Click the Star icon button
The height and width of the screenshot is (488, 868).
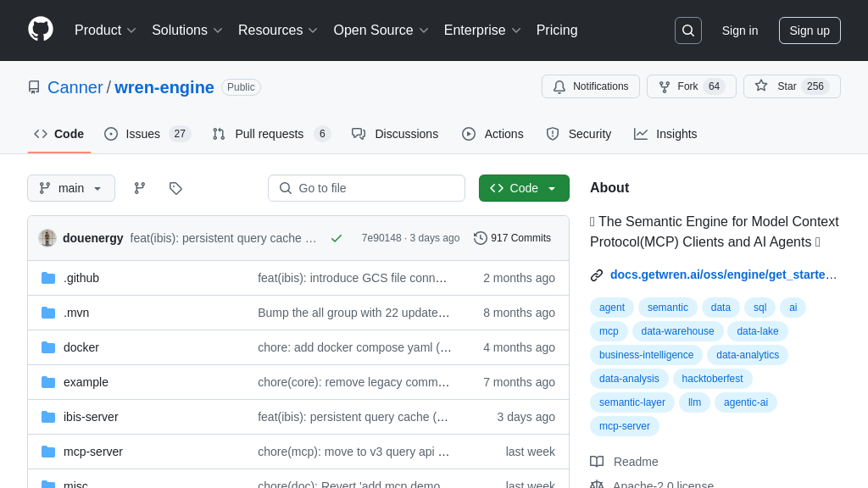(x=792, y=86)
